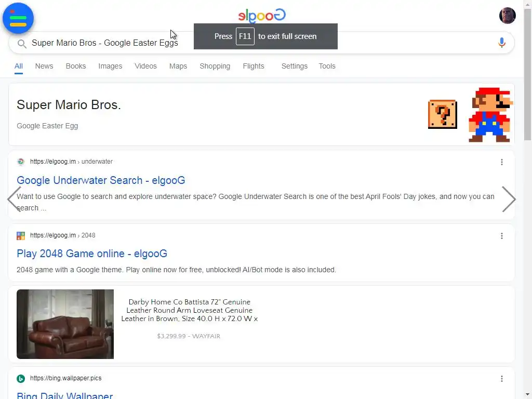532x399 pixels.
Task: Switch to the Flights tab
Action: click(x=254, y=66)
